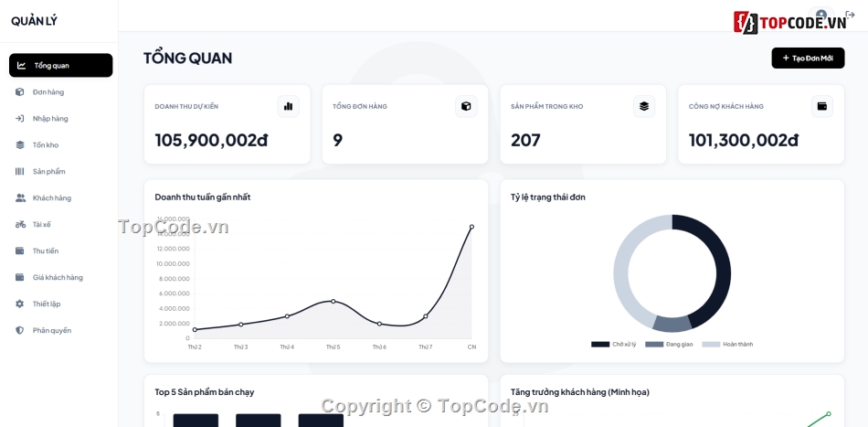The height and width of the screenshot is (427, 868).
Task: Click the Tổng quan chart icon in sidebar
Action: [x=22, y=65]
